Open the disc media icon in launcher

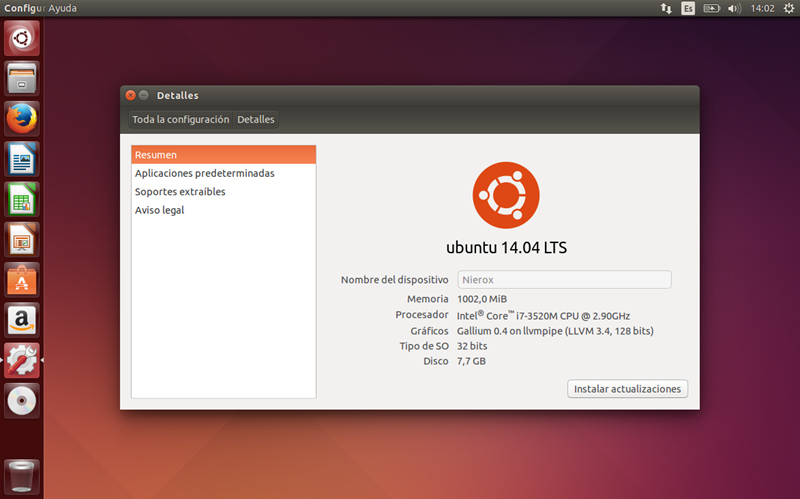[21, 401]
